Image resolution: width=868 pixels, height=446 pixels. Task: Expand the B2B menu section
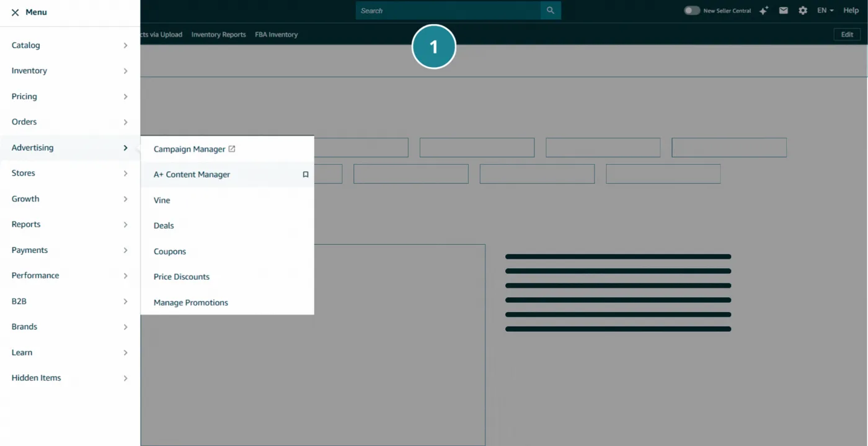coord(70,301)
